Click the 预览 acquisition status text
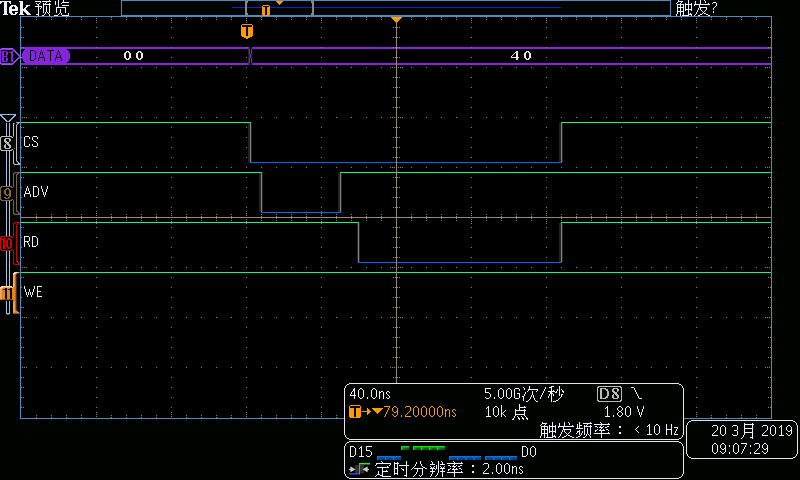 tap(52, 8)
